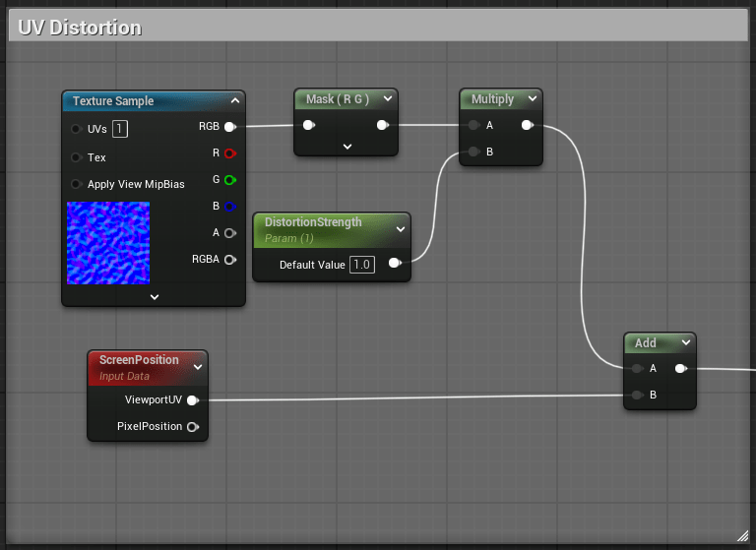Click the Apply View MipBias input pin
Image resolution: width=756 pixels, height=550 pixels.
coord(76,184)
